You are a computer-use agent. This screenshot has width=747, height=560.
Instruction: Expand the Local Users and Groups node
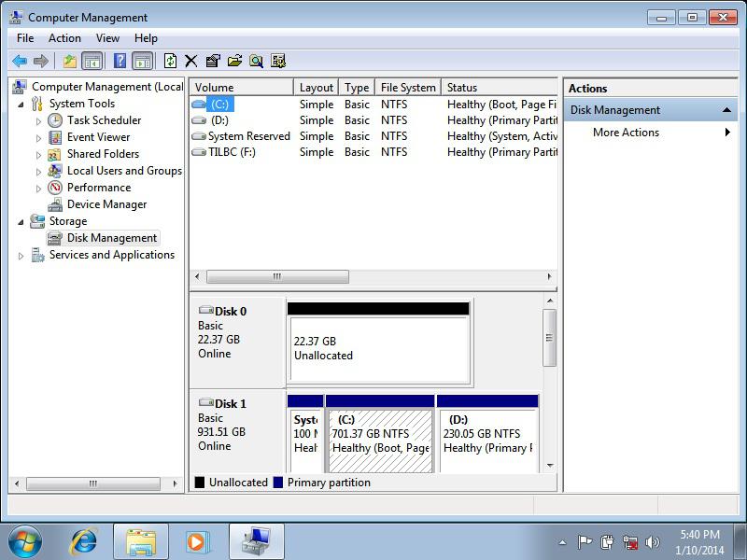point(38,172)
